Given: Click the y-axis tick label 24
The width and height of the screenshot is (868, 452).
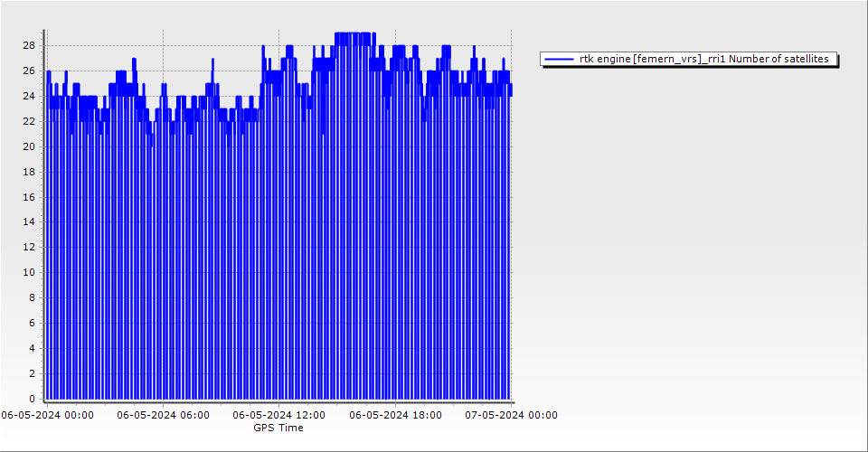Looking at the screenshot, I should [29, 96].
